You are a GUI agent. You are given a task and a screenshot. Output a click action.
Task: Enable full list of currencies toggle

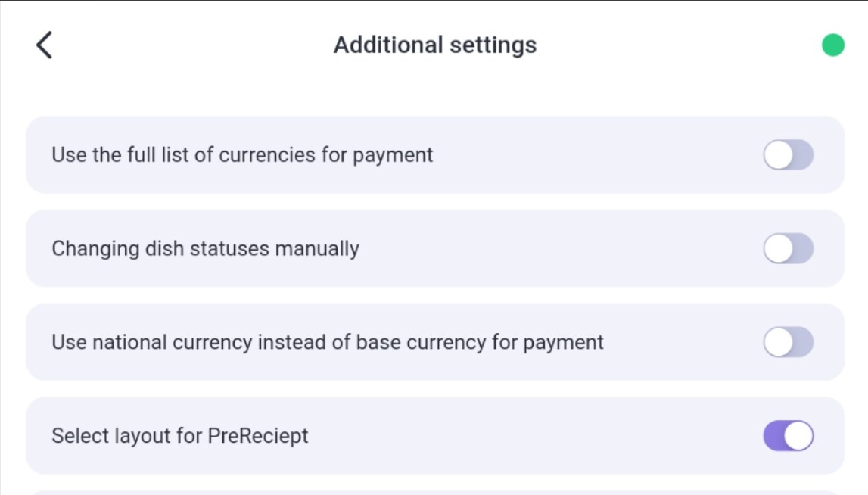(x=789, y=154)
